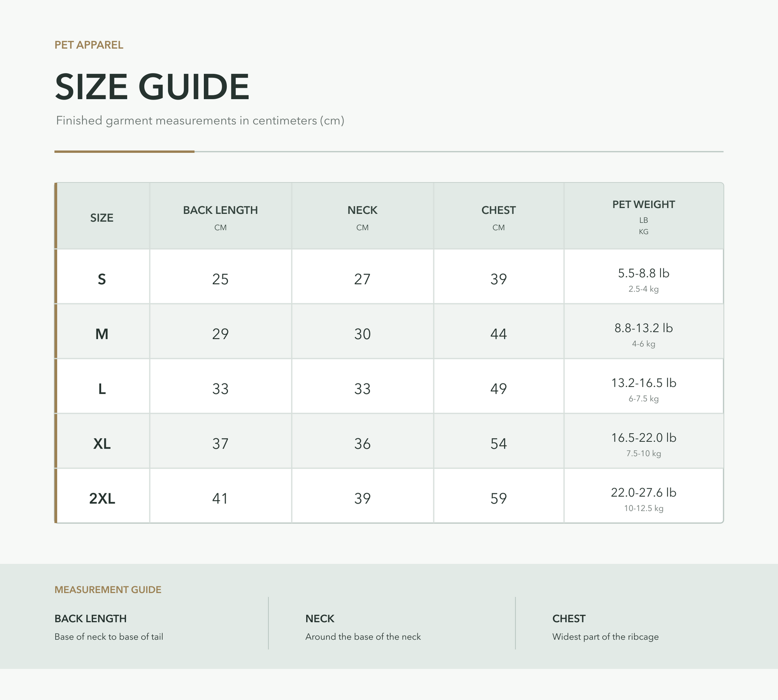
Task: Click 'Widest part of the ribcage' description
Action: [605, 636]
